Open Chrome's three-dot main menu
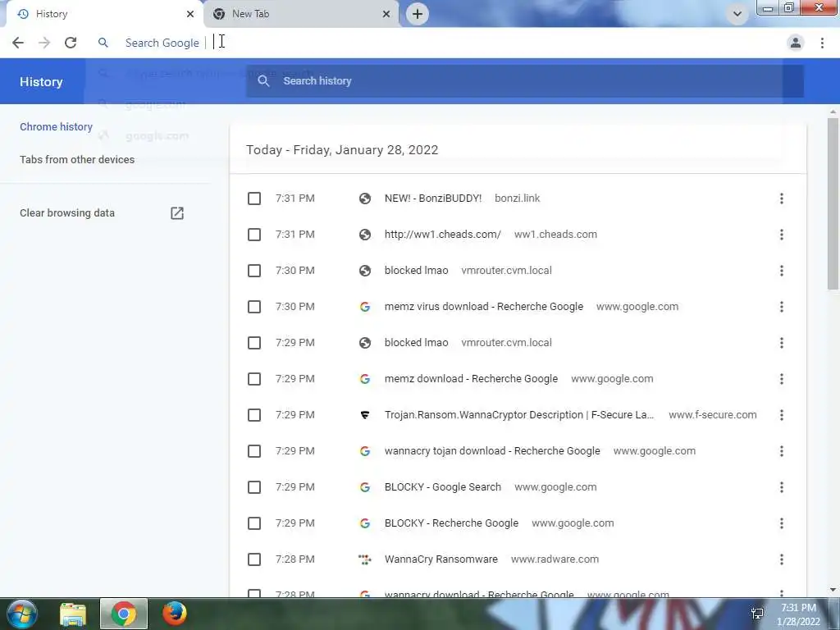The width and height of the screenshot is (840, 630). 822,43
